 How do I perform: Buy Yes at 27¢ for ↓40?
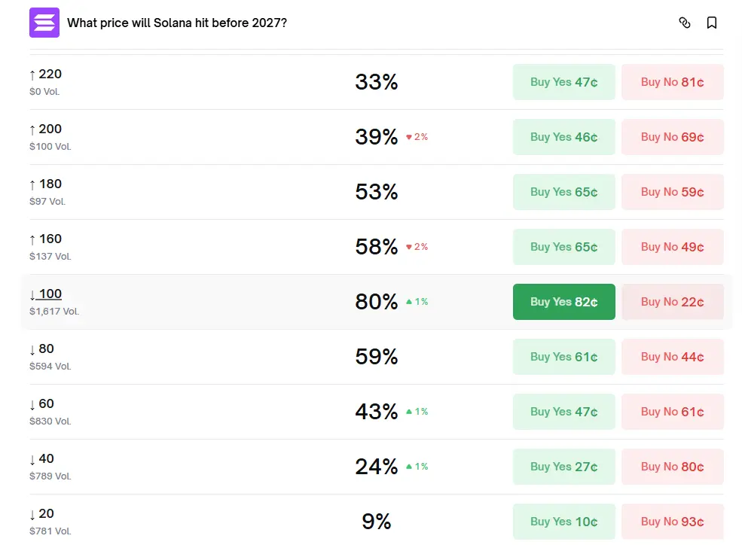563,467
